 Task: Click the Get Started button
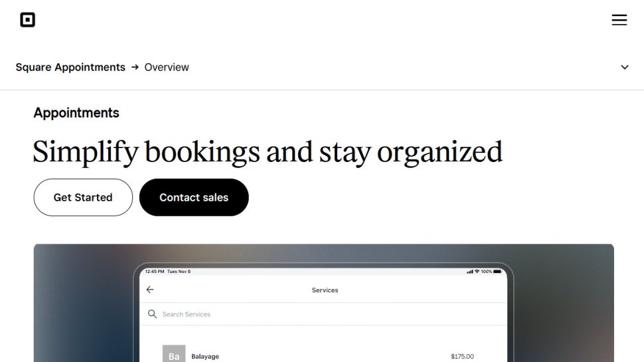83,197
